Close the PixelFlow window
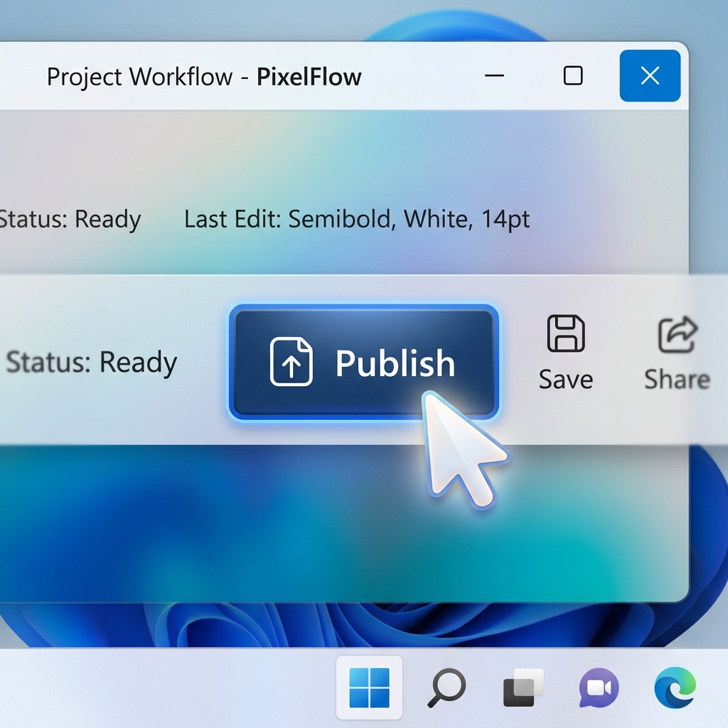Screen dimensions: 728x728 [649, 76]
